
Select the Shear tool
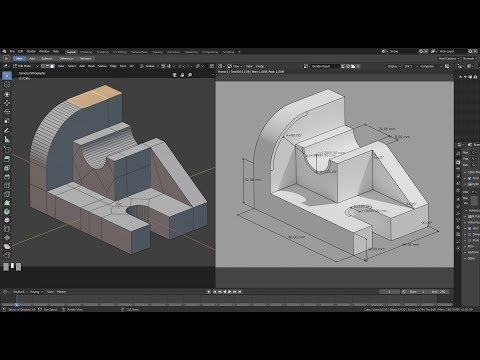tap(7, 246)
